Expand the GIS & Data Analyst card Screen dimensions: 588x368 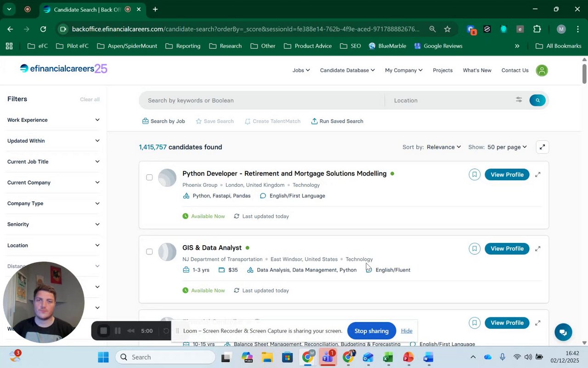[537, 248]
